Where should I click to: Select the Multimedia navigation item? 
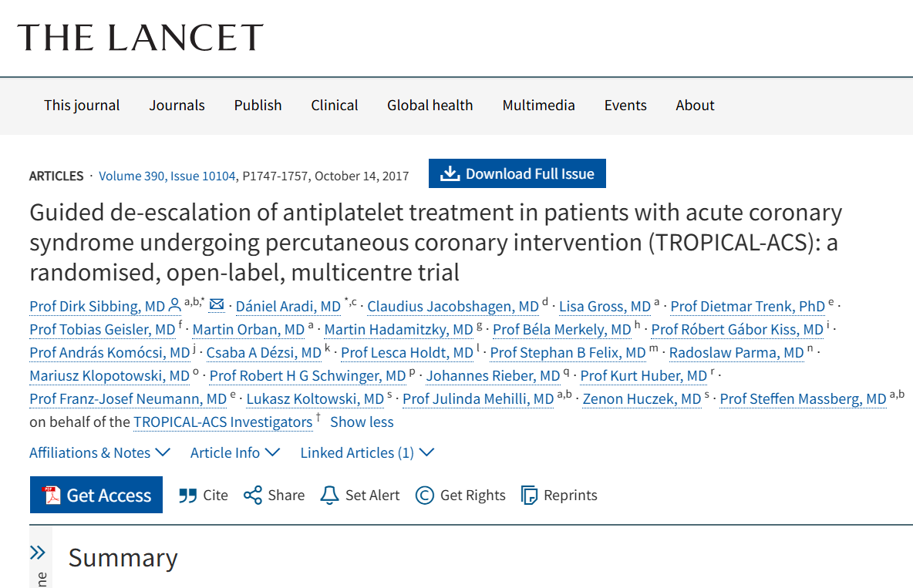[538, 106]
